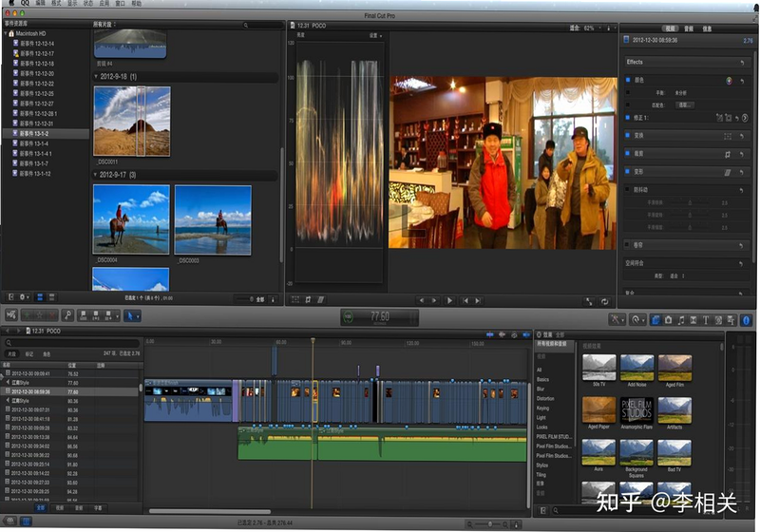Select the Aged Paper effect thumbnail
Image resolution: width=760 pixels, height=532 pixels.
tap(599, 410)
